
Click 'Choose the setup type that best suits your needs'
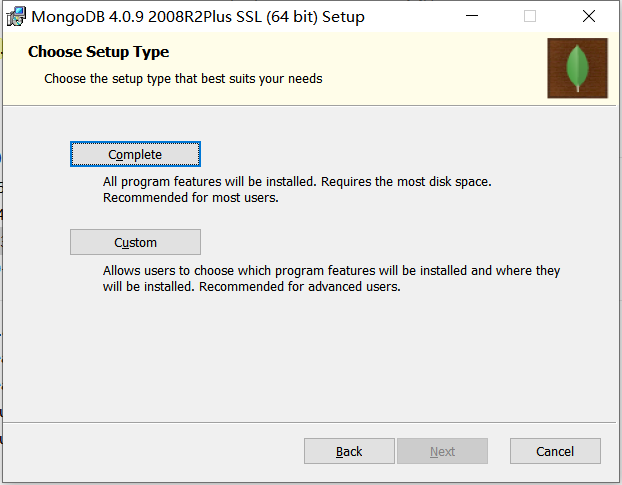(x=183, y=79)
